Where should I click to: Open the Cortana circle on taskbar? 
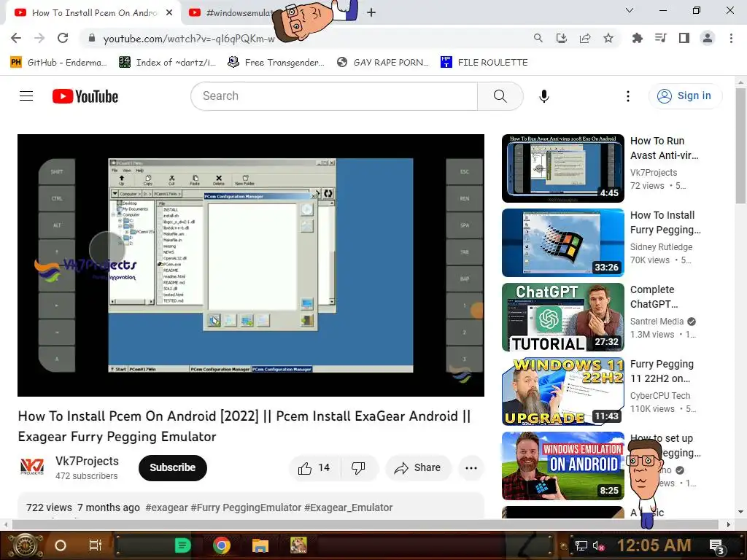[61, 545]
